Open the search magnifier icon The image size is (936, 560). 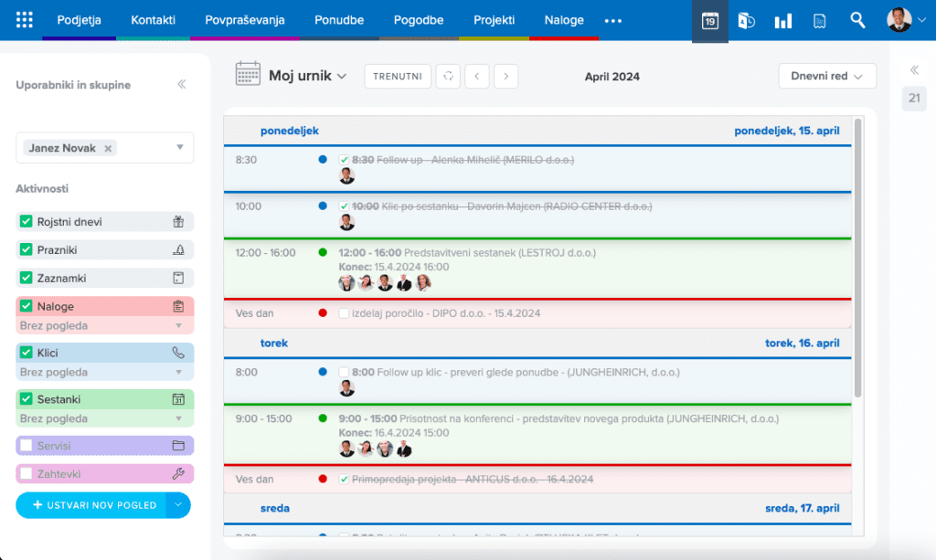(856, 20)
